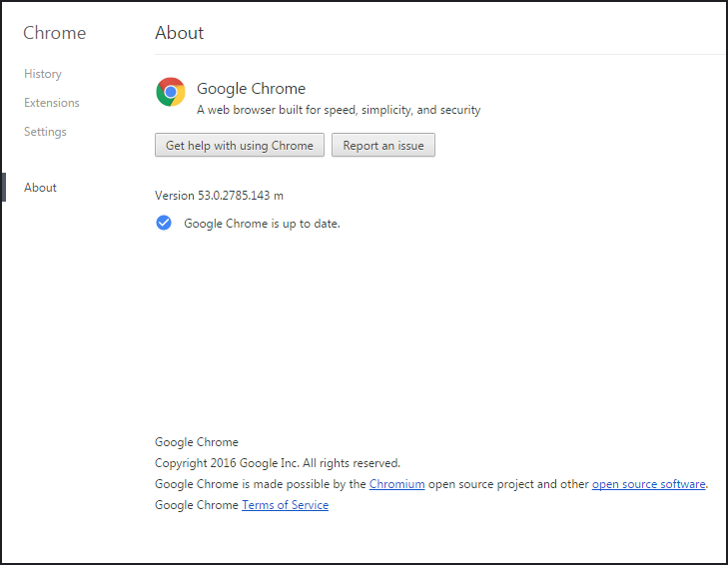The image size is (728, 565).
Task: Open the Terms of Service link
Action: 285,505
